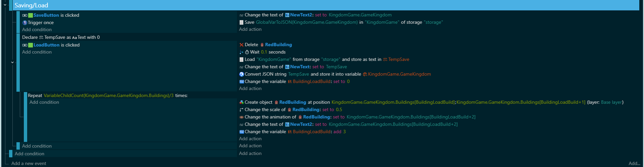Click the Change the animation action icon
The height and width of the screenshot is (167, 644).
(x=241, y=117)
